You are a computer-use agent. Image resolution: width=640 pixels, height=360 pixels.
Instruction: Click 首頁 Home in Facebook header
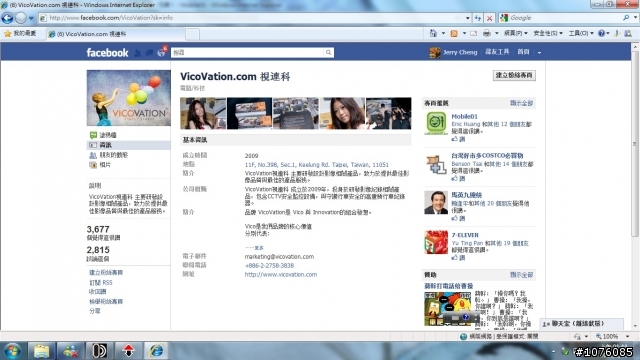(x=523, y=52)
